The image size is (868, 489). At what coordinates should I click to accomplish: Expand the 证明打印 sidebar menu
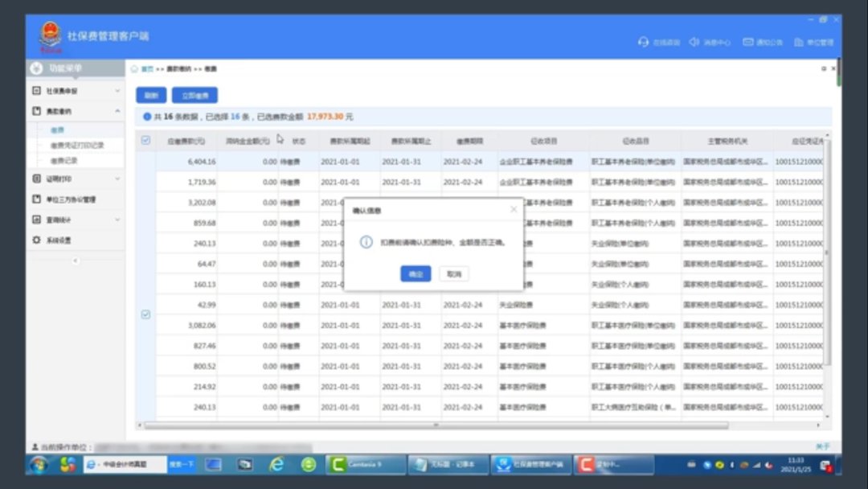(x=74, y=179)
